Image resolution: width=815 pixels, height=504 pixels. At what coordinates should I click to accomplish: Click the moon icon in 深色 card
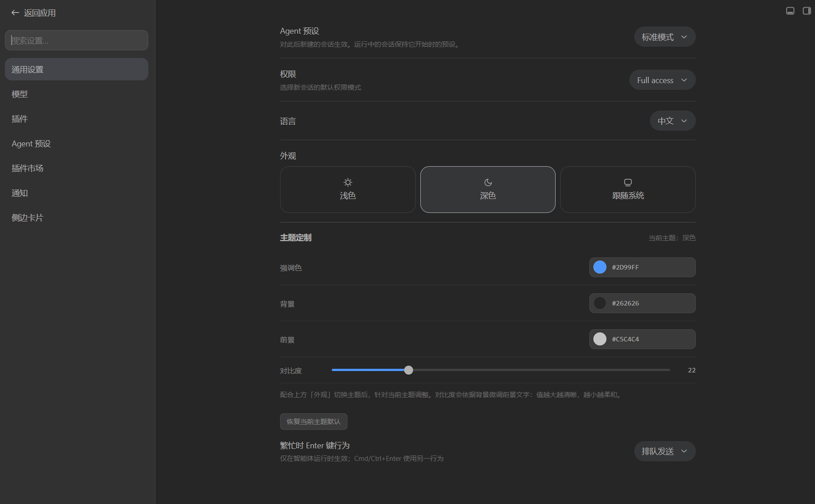click(488, 182)
